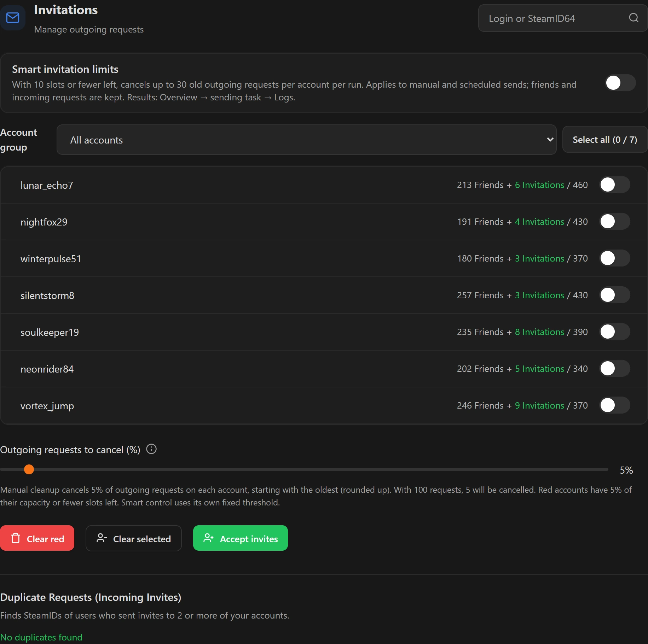This screenshot has height=644, width=648.
Task: Click the remove-user icon on Clear selected
Action: [102, 538]
